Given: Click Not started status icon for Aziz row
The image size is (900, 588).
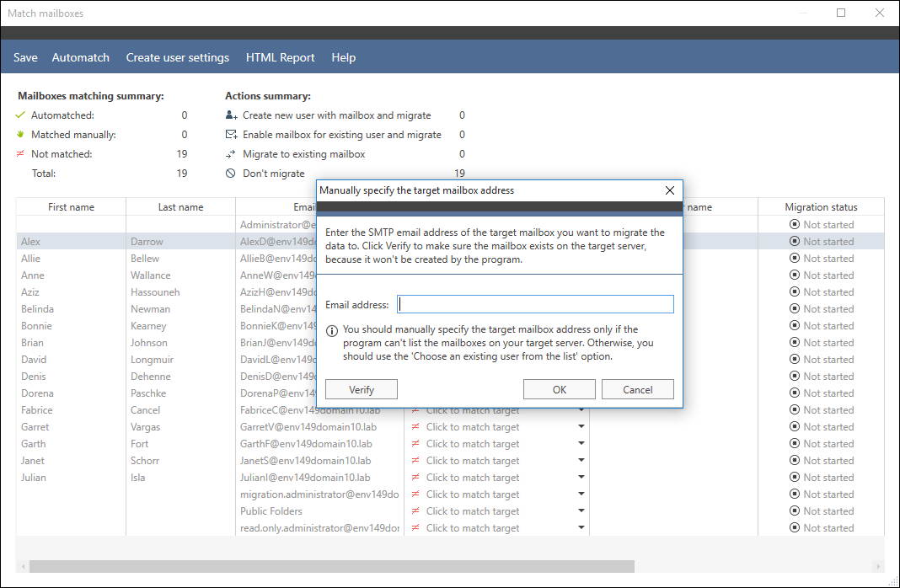Looking at the screenshot, I should pos(795,291).
